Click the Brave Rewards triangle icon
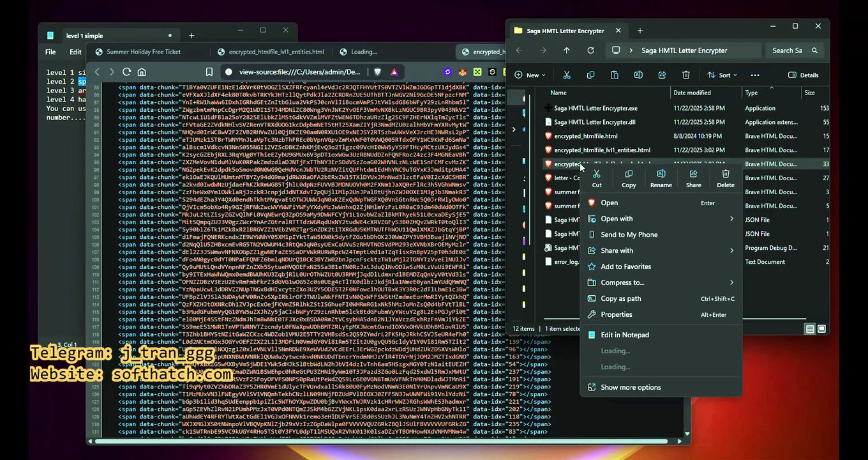This screenshot has height=460, width=868. click(394, 72)
